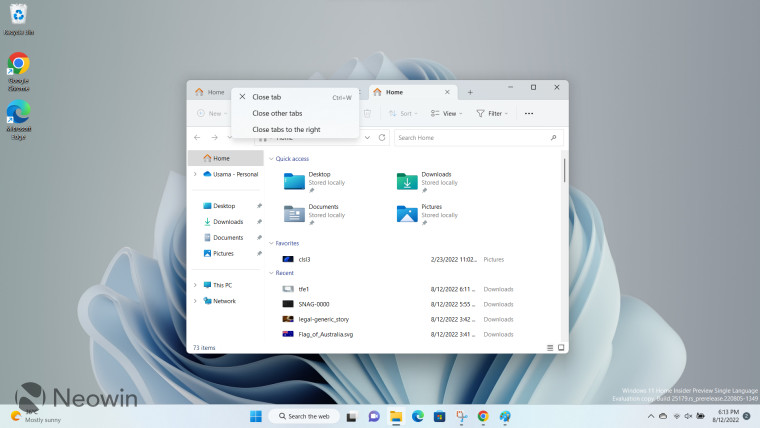Unpin Desktop using its sidebar pin icon
Screen dimensions: 760x428
[259, 206]
